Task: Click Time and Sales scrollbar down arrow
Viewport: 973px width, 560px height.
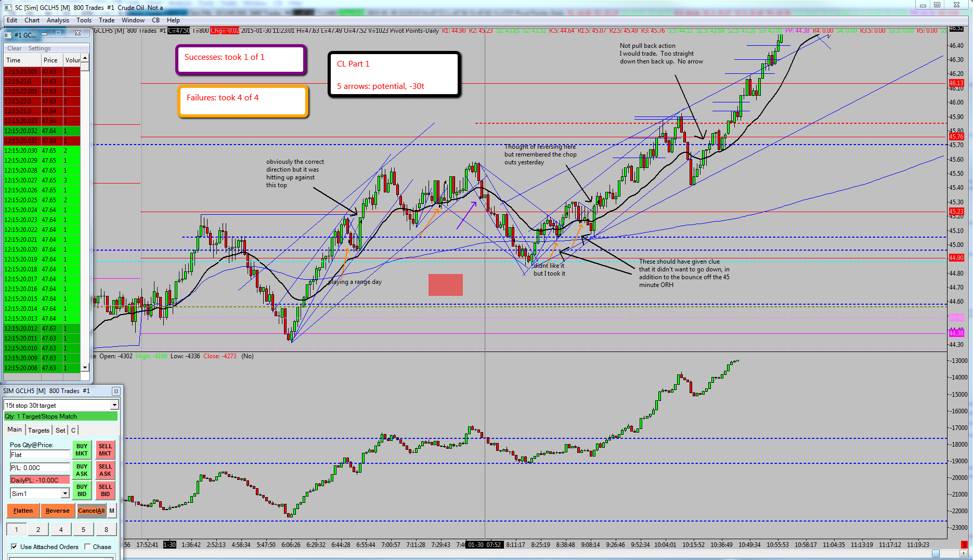Action: pyautogui.click(x=85, y=367)
